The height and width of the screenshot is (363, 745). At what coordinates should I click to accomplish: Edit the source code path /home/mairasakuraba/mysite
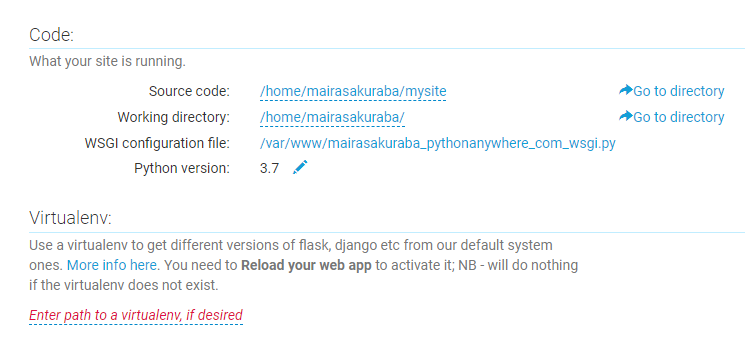coord(353,91)
